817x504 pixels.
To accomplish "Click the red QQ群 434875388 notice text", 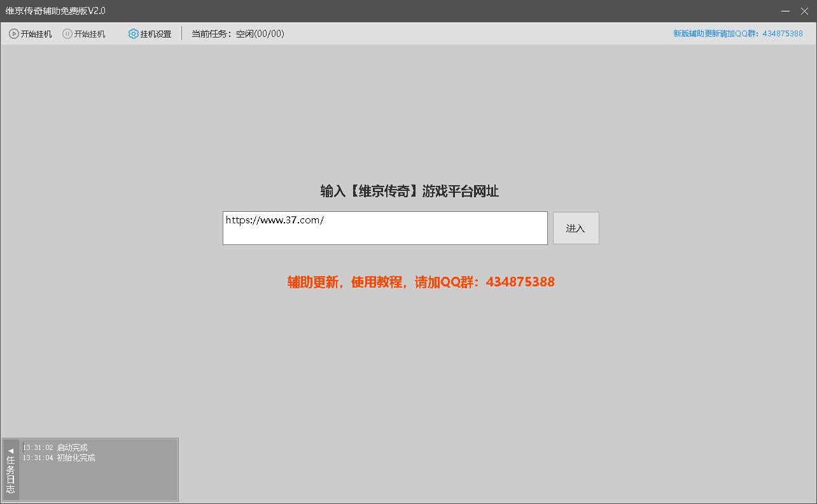I will click(421, 282).
